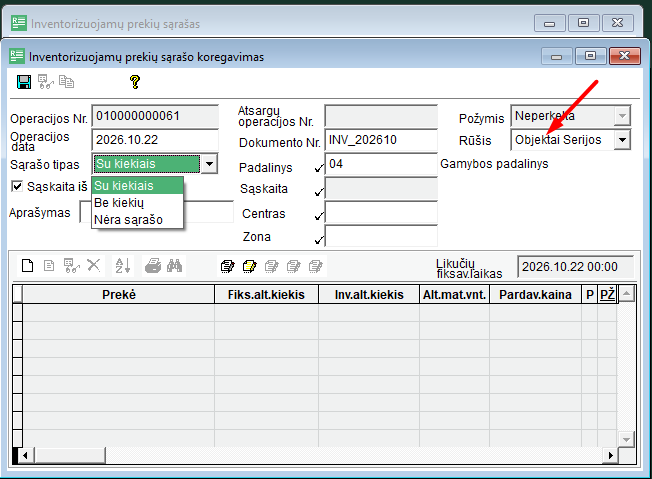The width and height of the screenshot is (652, 479).
Task: Click the Prekė column header
Action: pos(119,294)
